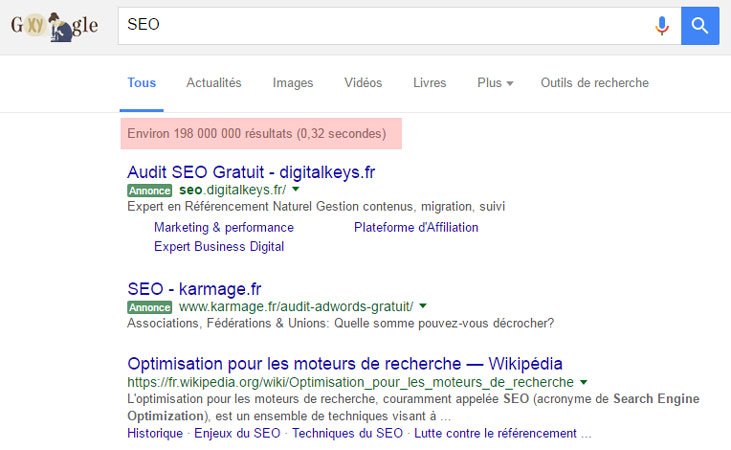Open the Marketing & performance sitelink

224,228
